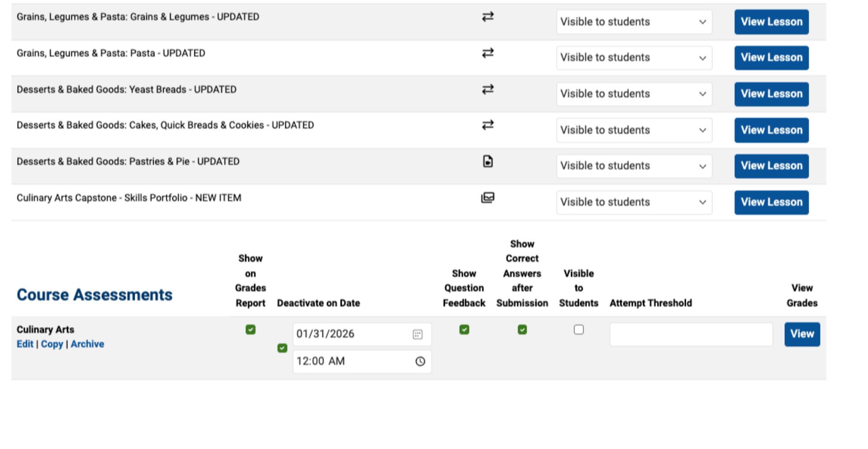Open the visibility dropdown for Skills Portfolio

coord(634,202)
